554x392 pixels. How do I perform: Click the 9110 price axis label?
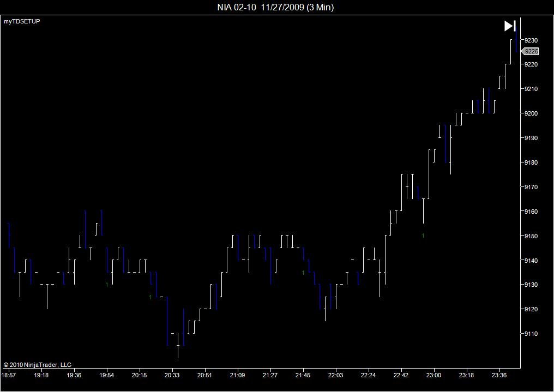click(x=531, y=334)
